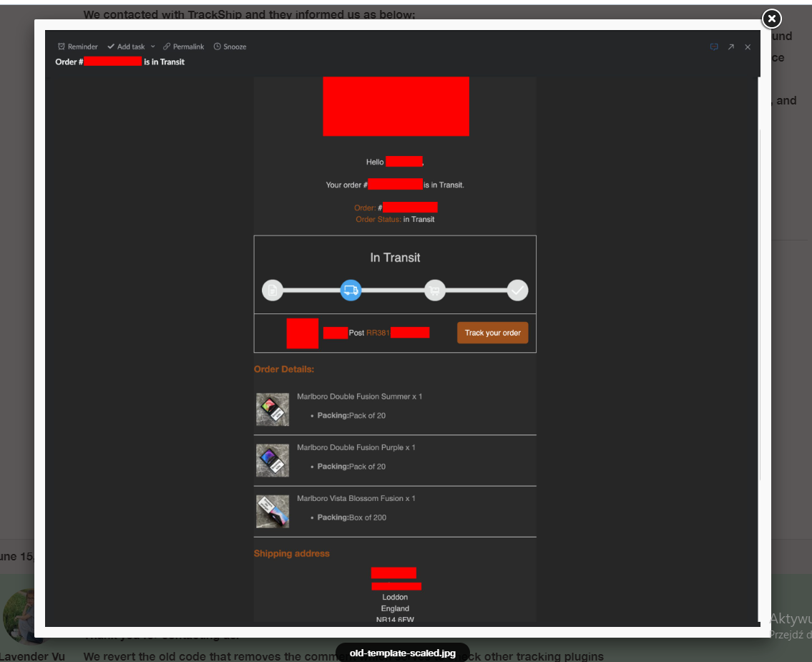Viewport: 812px width, 662px height.
Task: Click Loddon in shipping address
Action: (395, 598)
